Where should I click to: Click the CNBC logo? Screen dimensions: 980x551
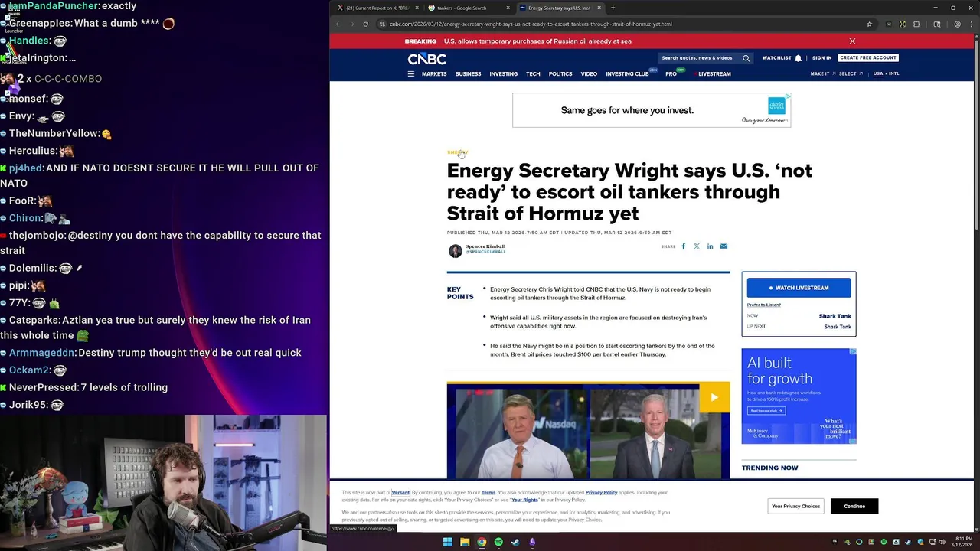tap(426, 59)
